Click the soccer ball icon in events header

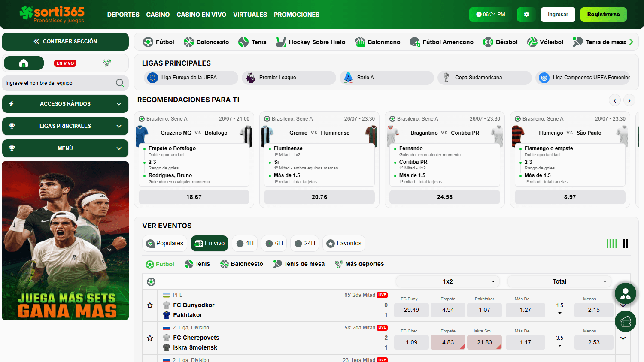tap(151, 282)
